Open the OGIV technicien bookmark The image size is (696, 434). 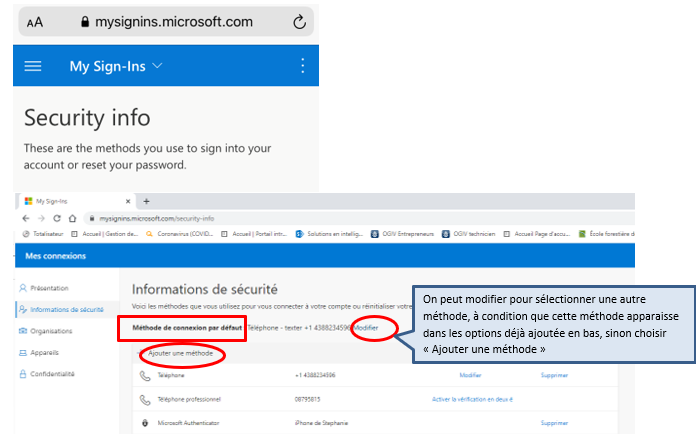(x=468, y=234)
